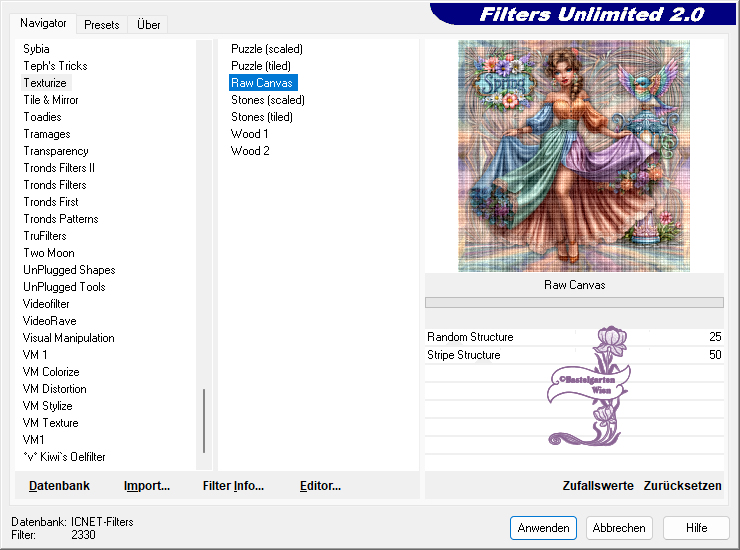Select Stones (scaled) filter effect
Screen dimensions: 740x550
coord(268,100)
